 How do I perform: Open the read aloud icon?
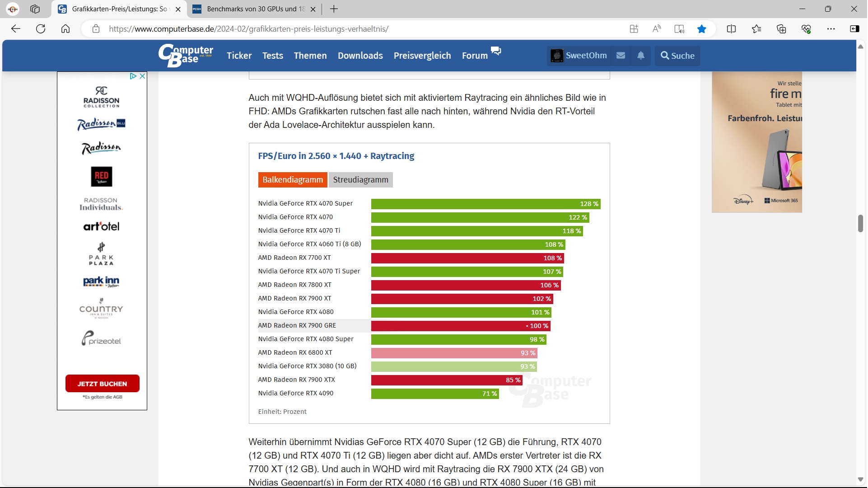[x=657, y=29]
